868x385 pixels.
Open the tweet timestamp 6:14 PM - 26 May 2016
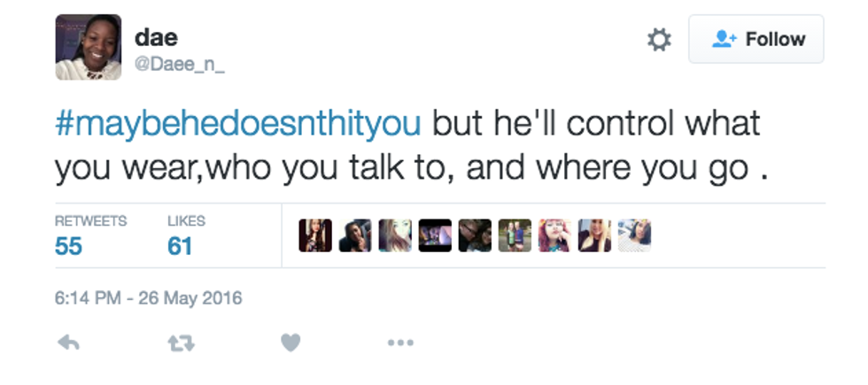(148, 298)
